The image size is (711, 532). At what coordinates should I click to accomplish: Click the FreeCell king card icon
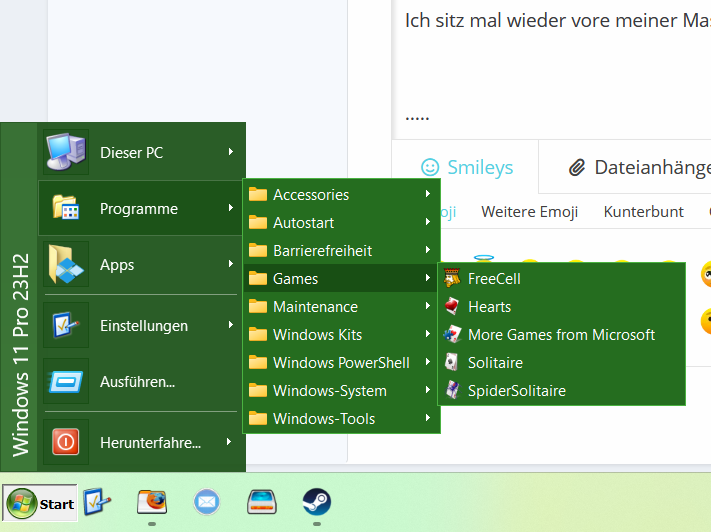[x=452, y=278]
